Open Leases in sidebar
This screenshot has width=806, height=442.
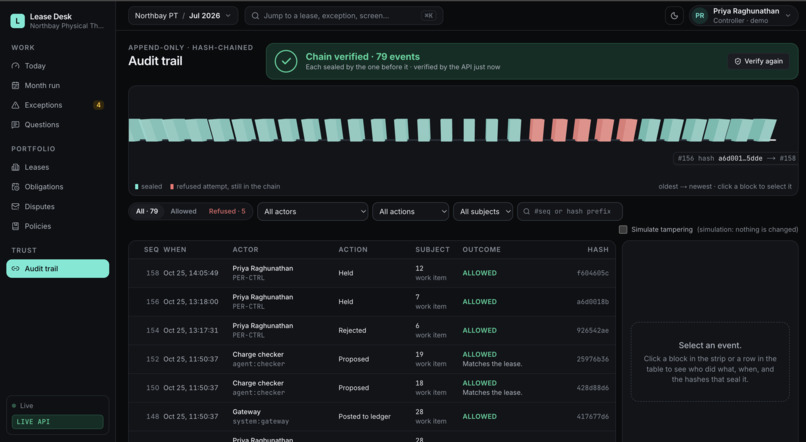pyautogui.click(x=58, y=167)
